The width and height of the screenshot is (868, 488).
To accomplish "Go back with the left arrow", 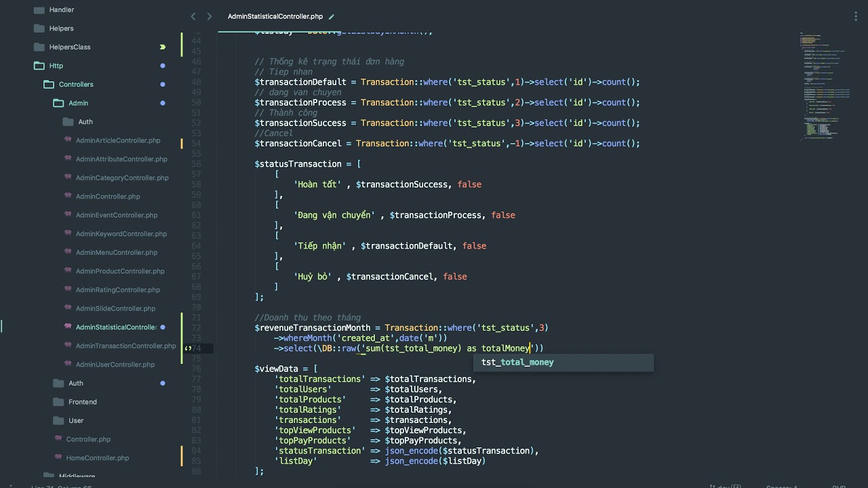I will (x=193, y=16).
